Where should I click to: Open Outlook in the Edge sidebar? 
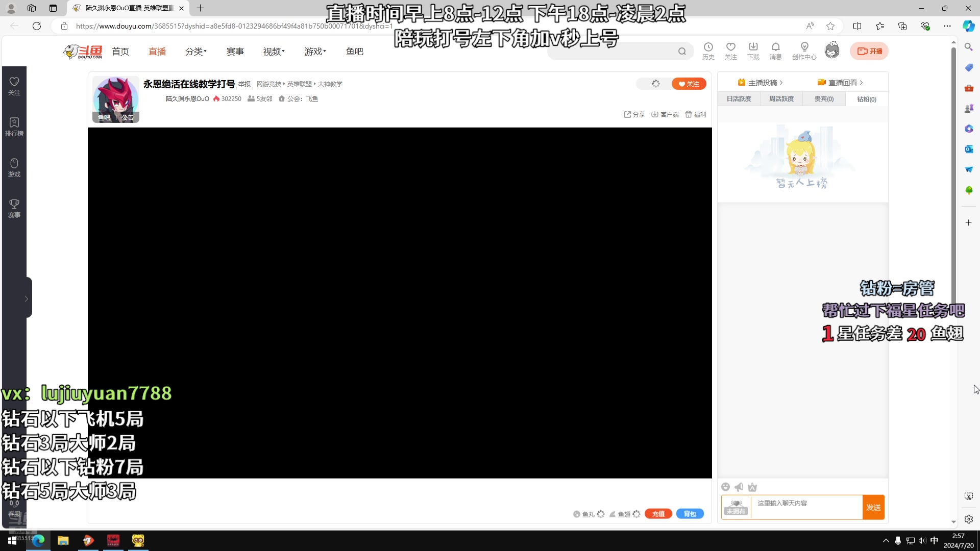click(x=968, y=149)
